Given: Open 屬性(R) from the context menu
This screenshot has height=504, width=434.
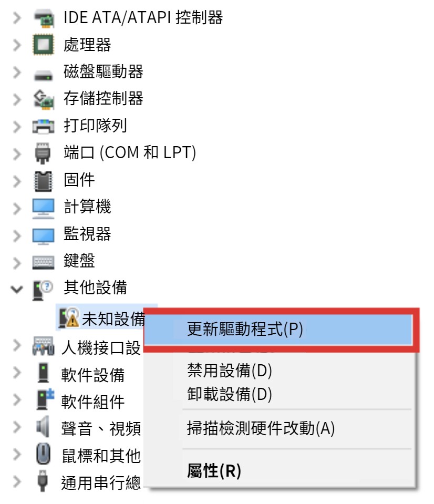Looking at the screenshot, I should [214, 471].
